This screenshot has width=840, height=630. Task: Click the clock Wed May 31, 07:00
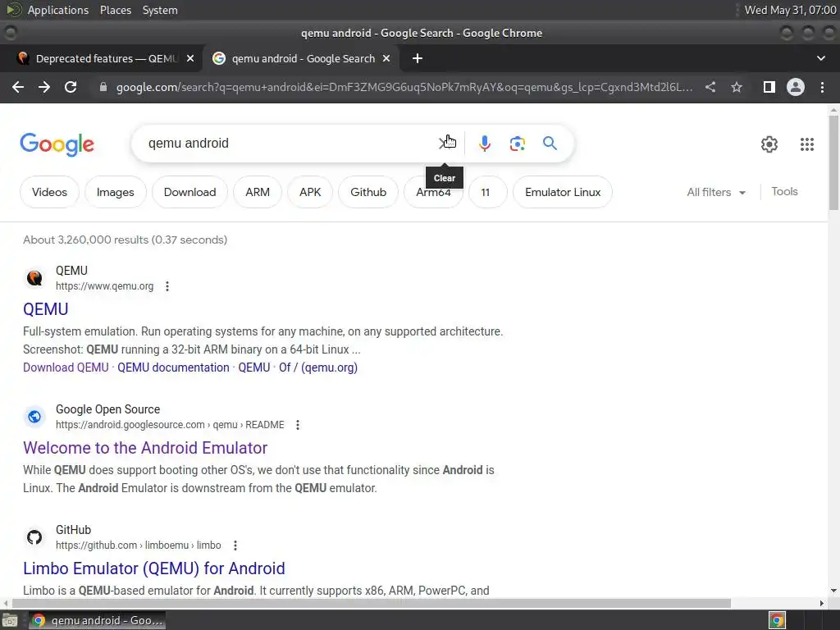[x=790, y=10]
